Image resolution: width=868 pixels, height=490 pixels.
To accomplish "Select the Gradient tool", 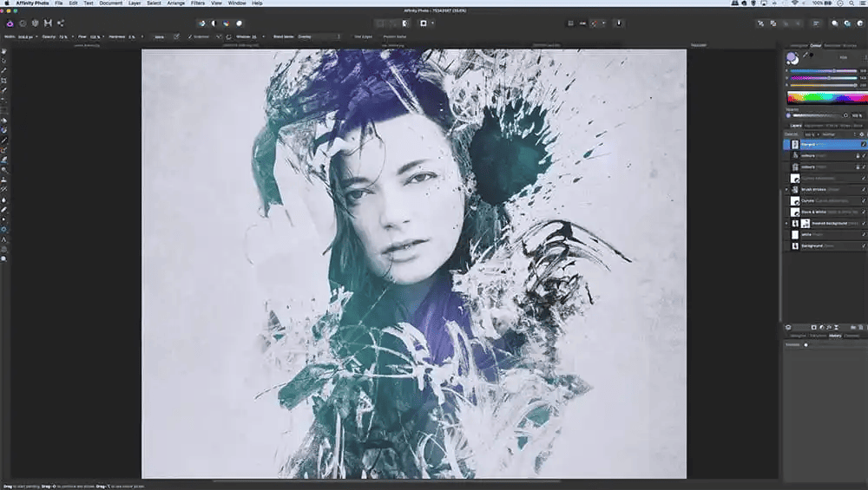I will tap(3, 130).
